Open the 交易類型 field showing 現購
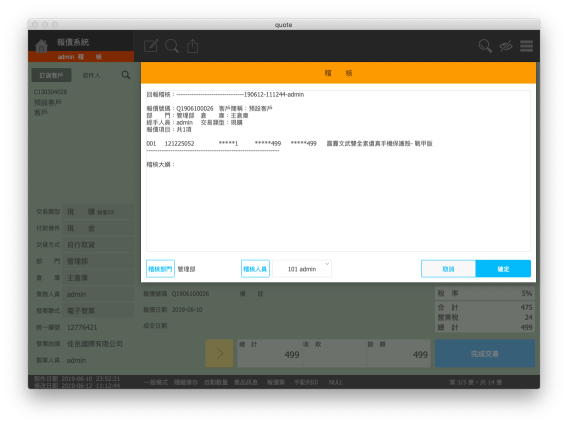Image resolution: width=568 pixels, height=426 pixels. [x=98, y=212]
